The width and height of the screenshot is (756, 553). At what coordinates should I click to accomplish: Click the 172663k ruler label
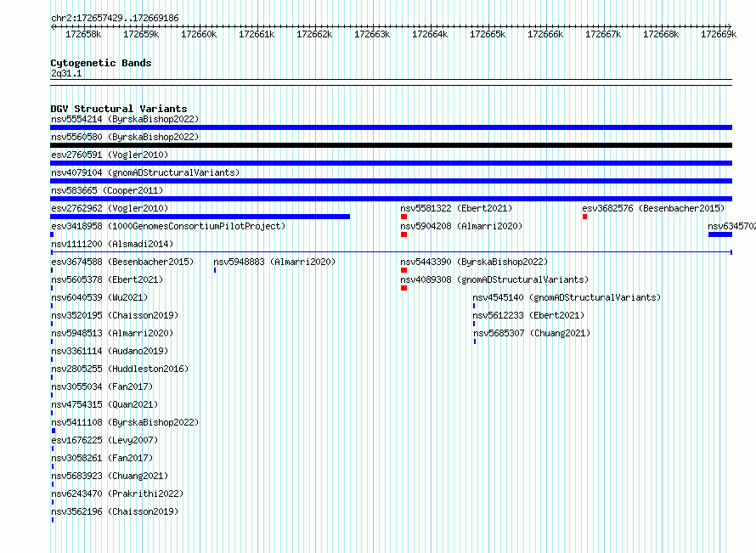[x=372, y=34]
